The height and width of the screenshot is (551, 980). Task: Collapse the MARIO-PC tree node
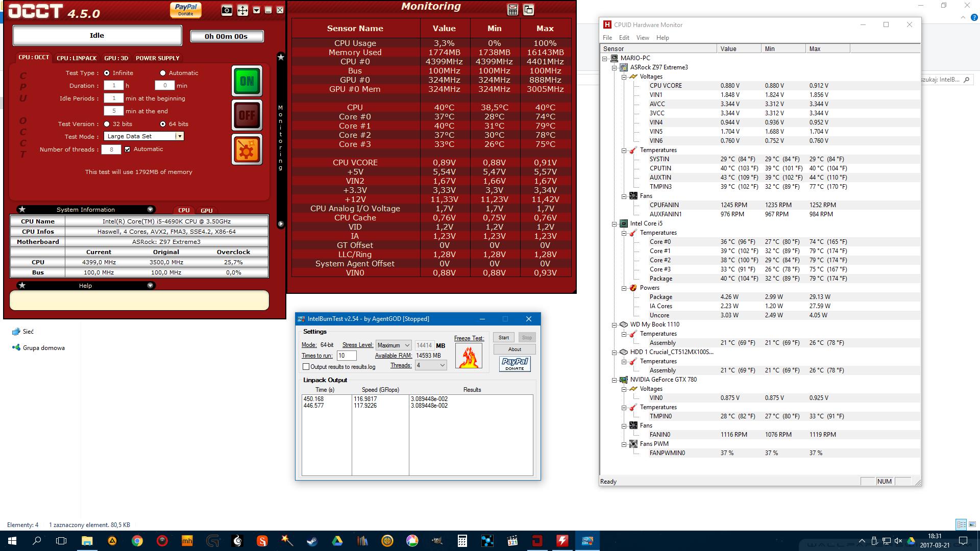(605, 59)
